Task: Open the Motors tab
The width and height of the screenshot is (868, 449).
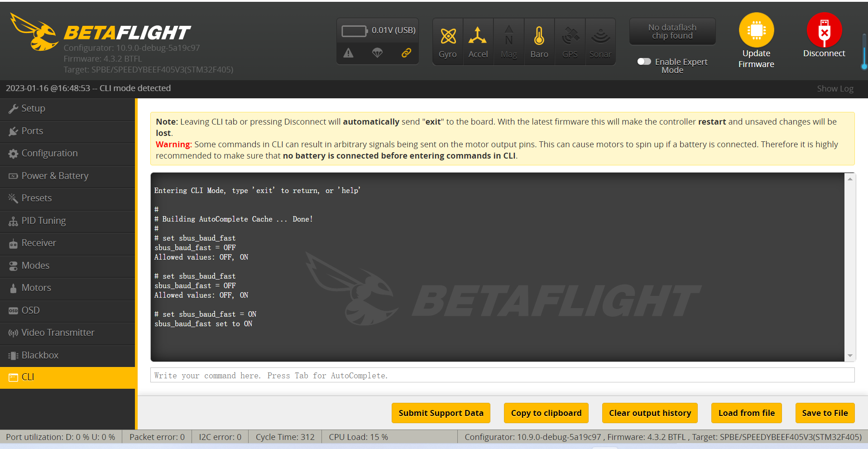Action: pyautogui.click(x=67, y=288)
